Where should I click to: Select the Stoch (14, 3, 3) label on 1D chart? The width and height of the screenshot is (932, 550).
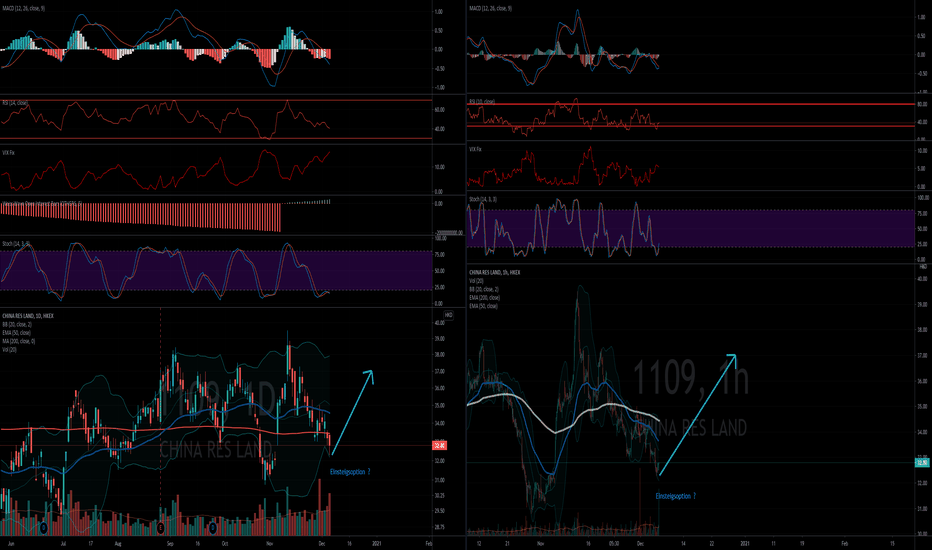[16, 244]
